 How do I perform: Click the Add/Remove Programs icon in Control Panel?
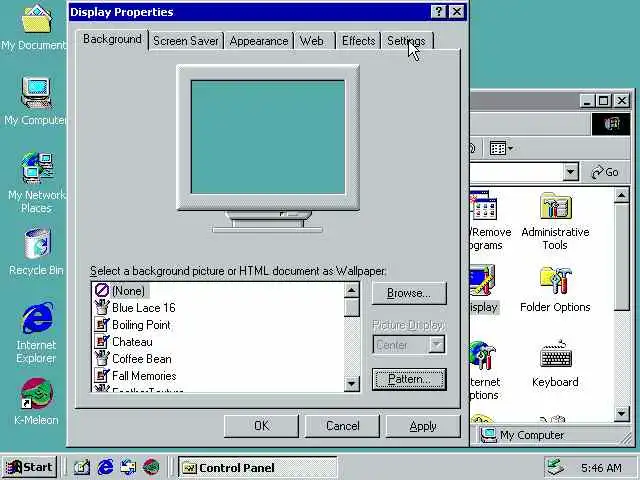click(x=484, y=206)
